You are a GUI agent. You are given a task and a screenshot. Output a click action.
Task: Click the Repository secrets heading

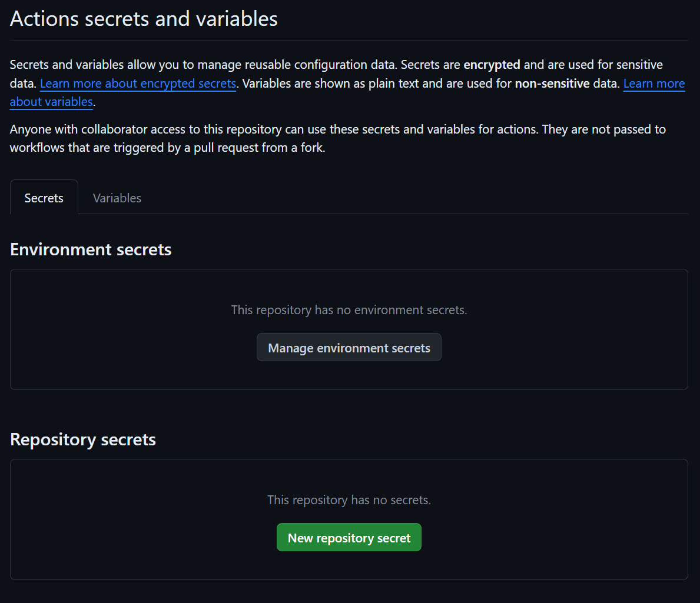coord(83,439)
